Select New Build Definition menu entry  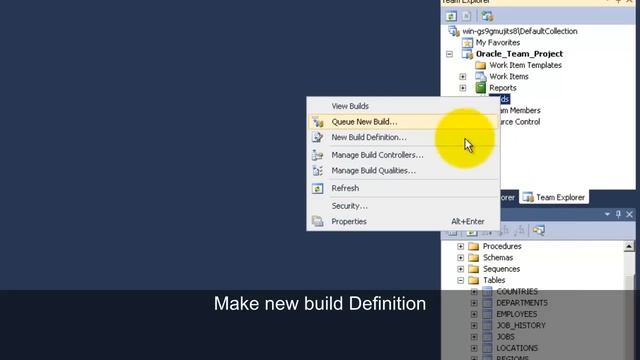(369, 138)
